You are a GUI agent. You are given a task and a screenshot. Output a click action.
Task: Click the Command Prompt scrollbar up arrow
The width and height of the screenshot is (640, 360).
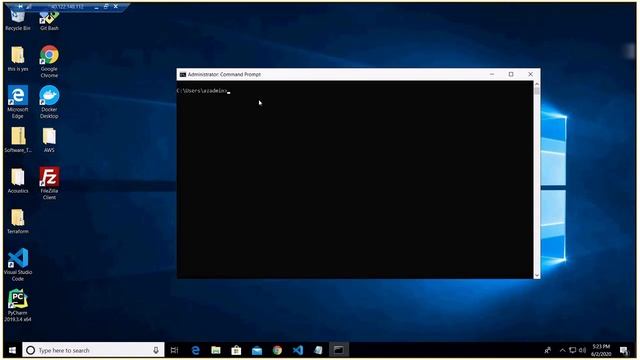point(537,84)
